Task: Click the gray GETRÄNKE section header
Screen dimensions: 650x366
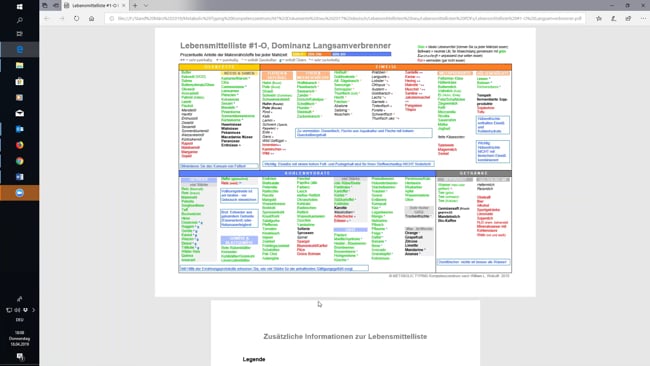Action: coord(473,173)
